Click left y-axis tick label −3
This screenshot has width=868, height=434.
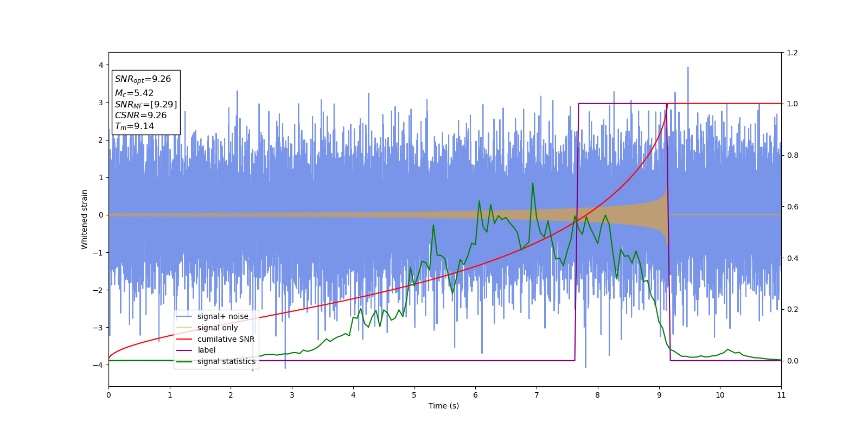(98, 328)
